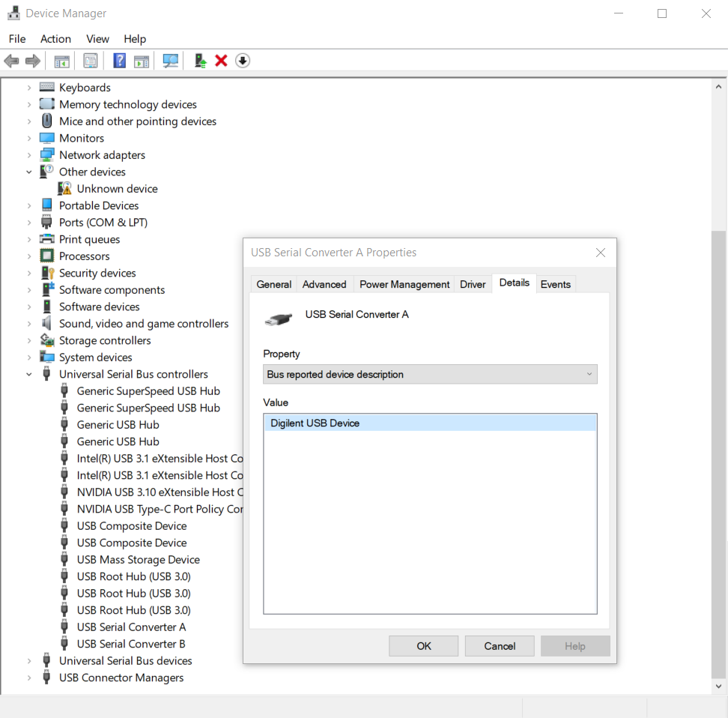
Task: Click the Disable device down-arrow icon
Action: [x=242, y=61]
